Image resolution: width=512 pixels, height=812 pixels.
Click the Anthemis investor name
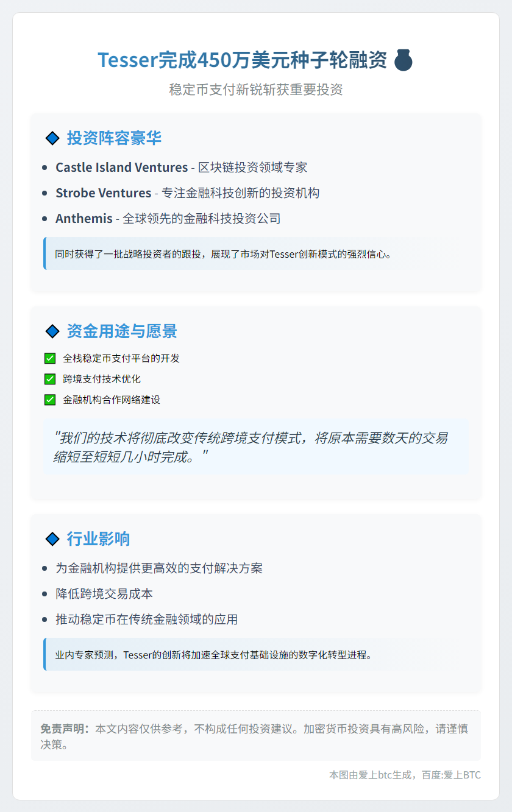[84, 219]
